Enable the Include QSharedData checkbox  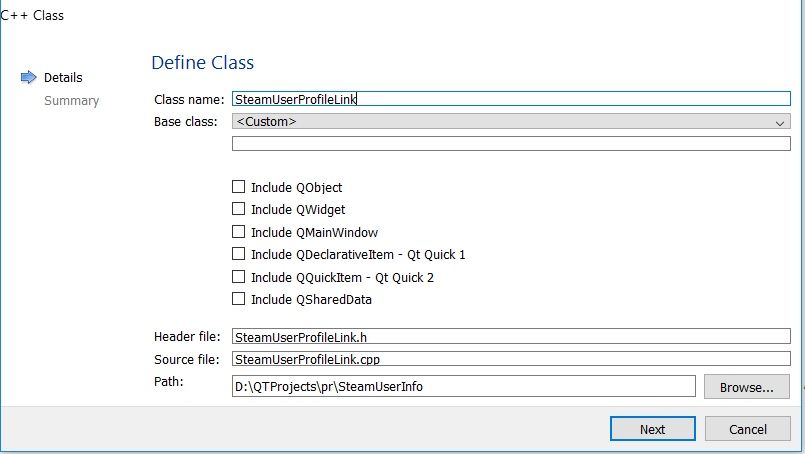(238, 299)
